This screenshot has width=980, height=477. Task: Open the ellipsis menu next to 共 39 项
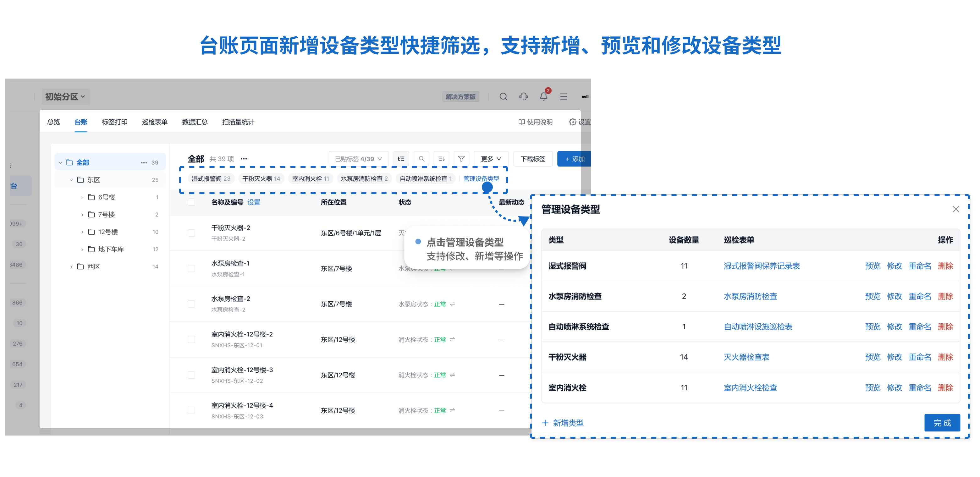244,159
